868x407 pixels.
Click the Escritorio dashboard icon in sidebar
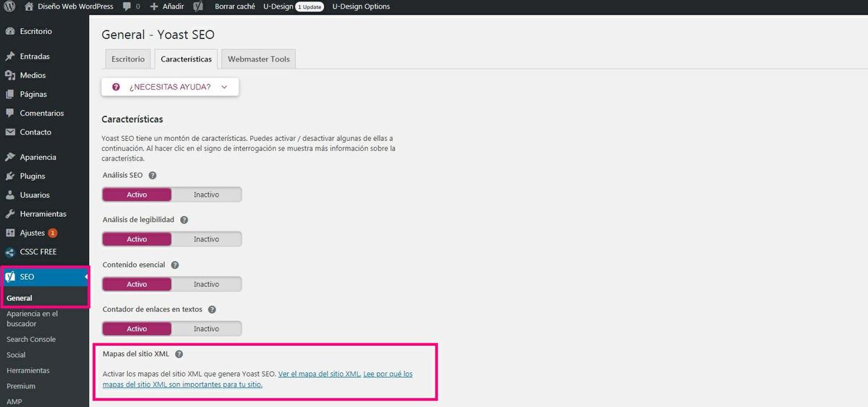(10, 32)
